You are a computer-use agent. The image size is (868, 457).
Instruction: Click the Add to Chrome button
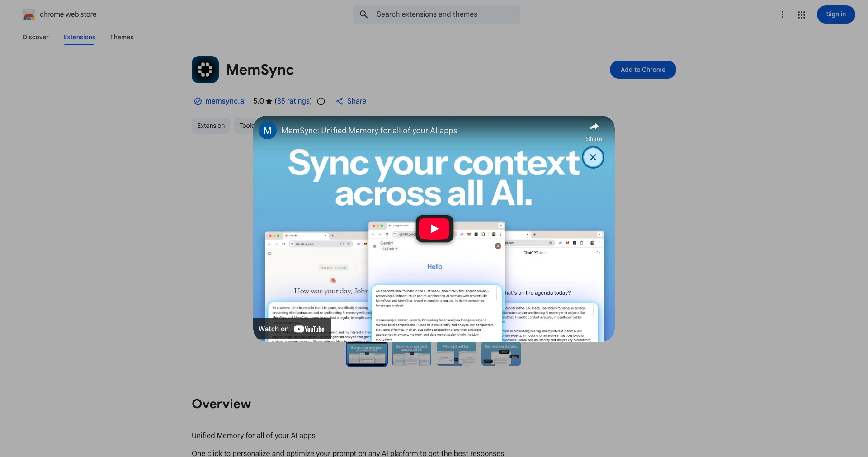(643, 70)
